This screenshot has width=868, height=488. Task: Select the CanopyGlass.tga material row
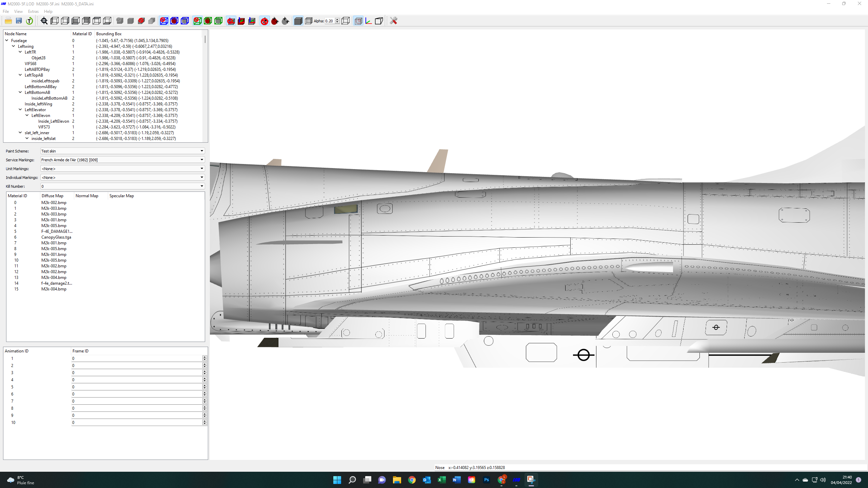(105, 237)
